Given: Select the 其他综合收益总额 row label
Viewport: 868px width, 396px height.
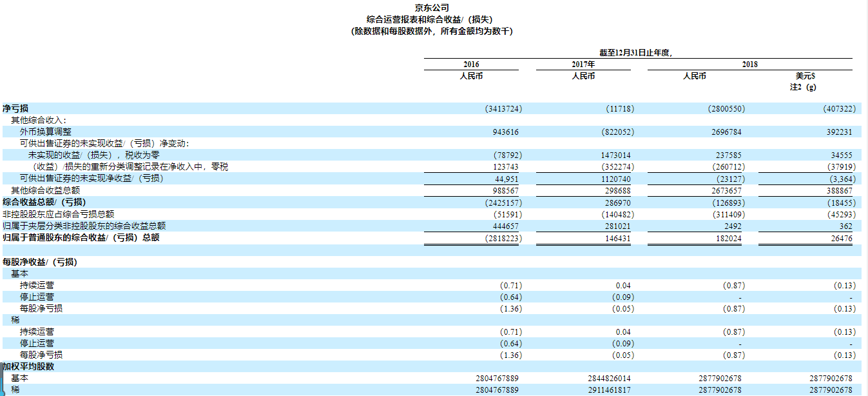Looking at the screenshot, I should [x=45, y=190].
